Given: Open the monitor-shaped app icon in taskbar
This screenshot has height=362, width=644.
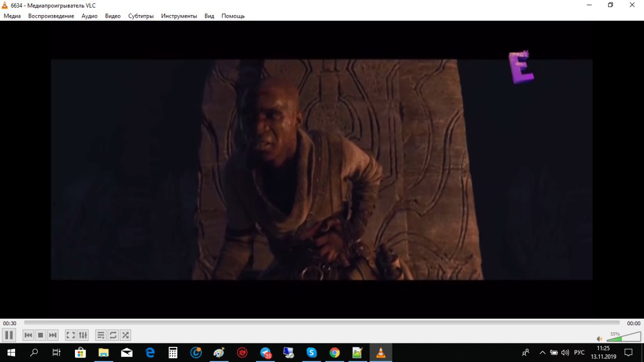Looking at the screenshot, I should 289,352.
